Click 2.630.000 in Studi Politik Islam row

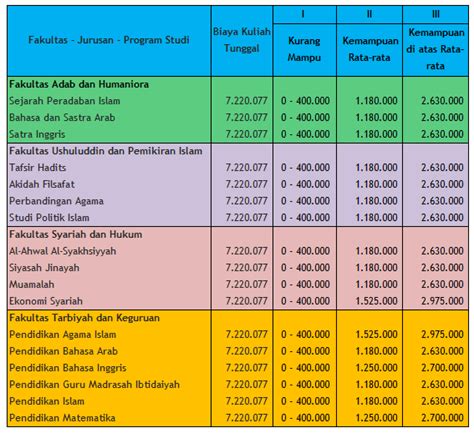(x=442, y=217)
